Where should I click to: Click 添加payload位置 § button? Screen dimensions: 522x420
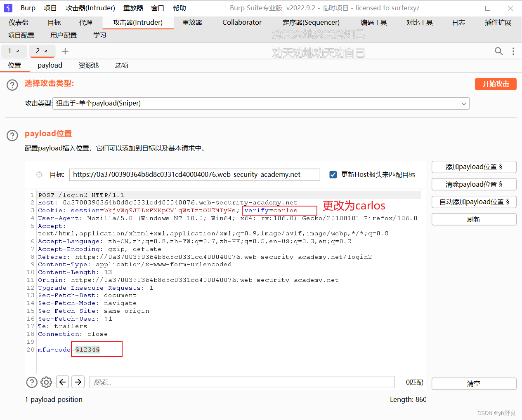click(474, 167)
